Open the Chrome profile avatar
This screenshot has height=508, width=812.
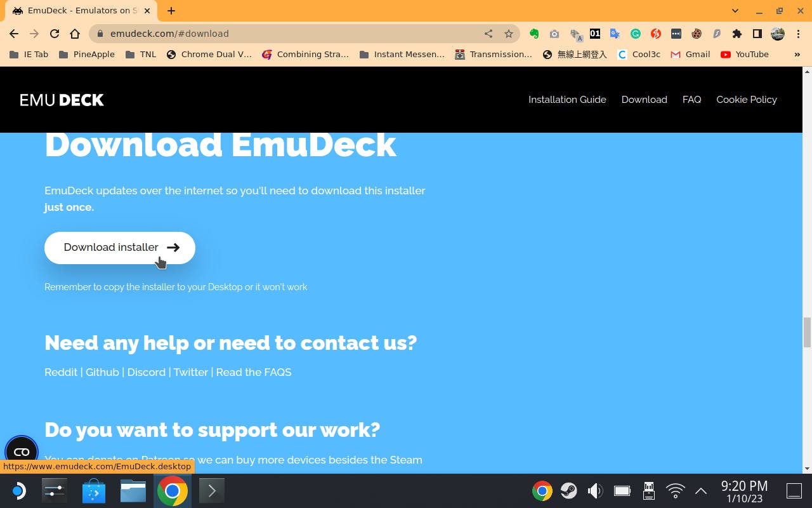778,34
